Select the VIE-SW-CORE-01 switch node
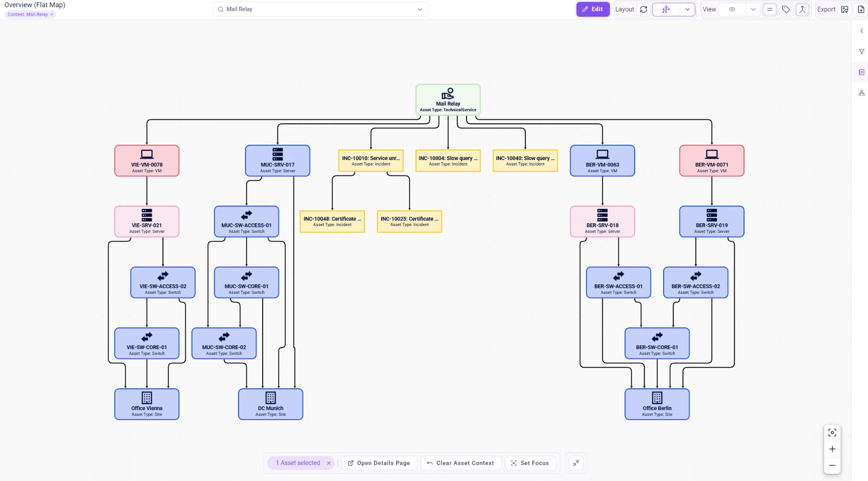Viewport: 868px width, 481px height. [146, 344]
